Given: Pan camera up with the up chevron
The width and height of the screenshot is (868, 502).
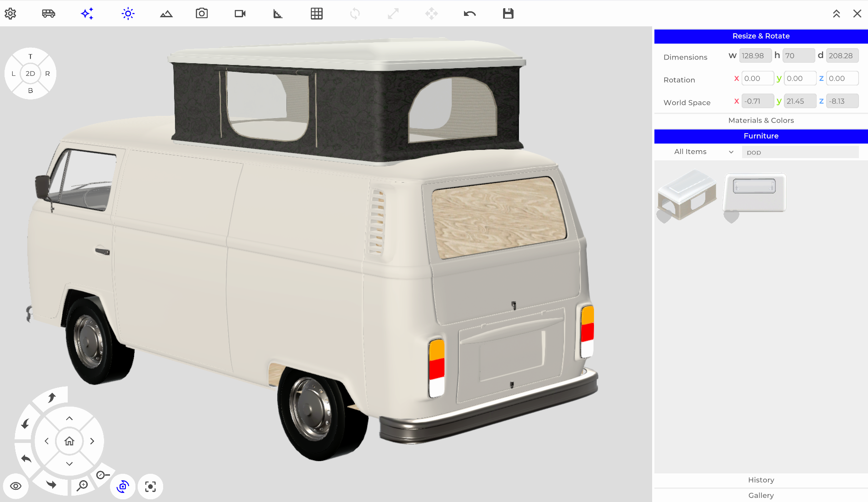Looking at the screenshot, I should pos(69,418).
